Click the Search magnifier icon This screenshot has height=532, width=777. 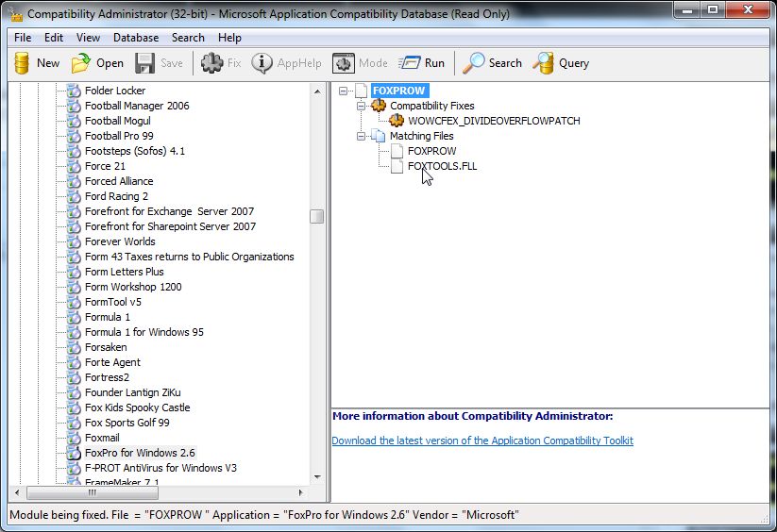point(473,63)
